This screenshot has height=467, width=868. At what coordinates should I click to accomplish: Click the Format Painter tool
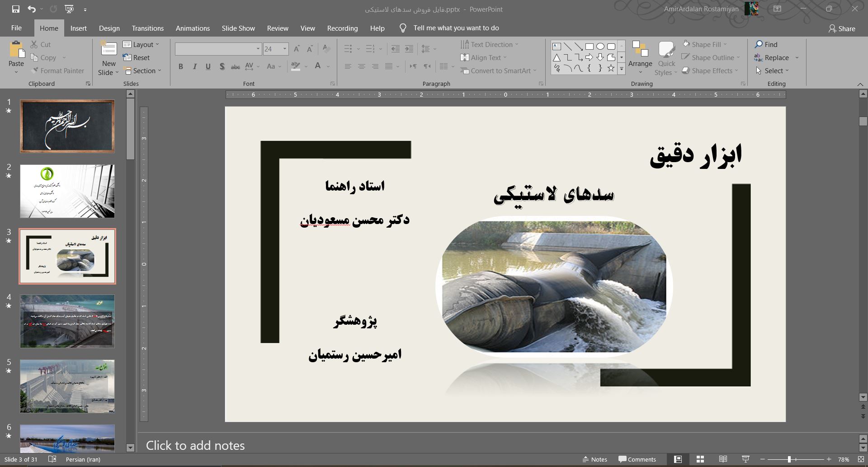tap(57, 71)
